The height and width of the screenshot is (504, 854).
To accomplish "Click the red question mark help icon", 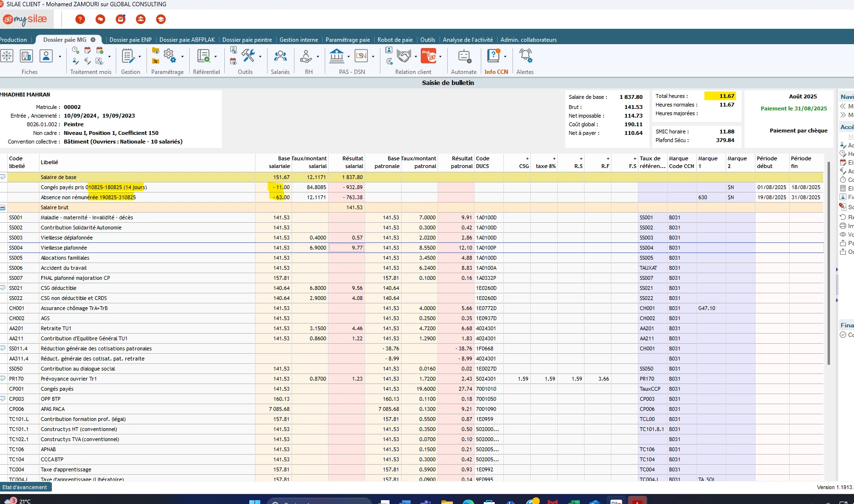I will (80, 19).
